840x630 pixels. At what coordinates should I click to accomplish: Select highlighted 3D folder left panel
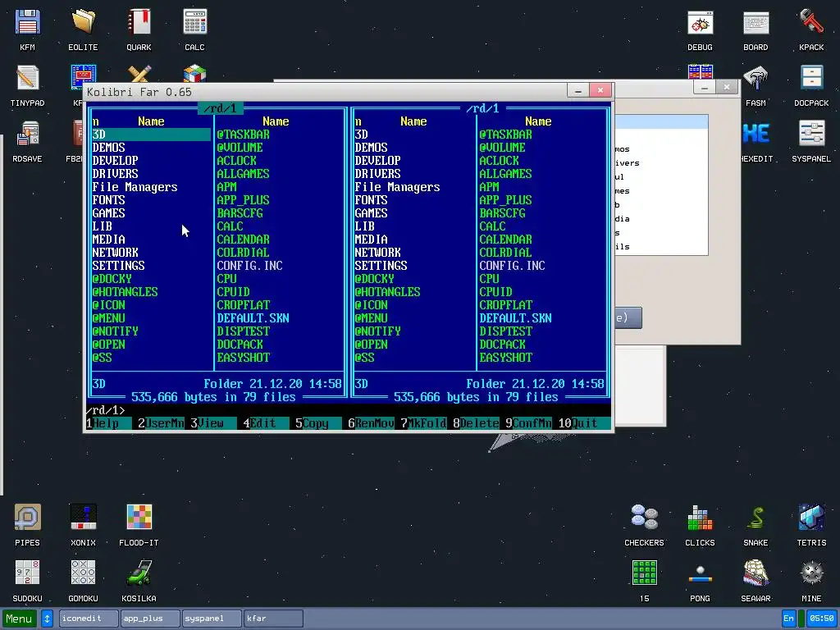[151, 135]
